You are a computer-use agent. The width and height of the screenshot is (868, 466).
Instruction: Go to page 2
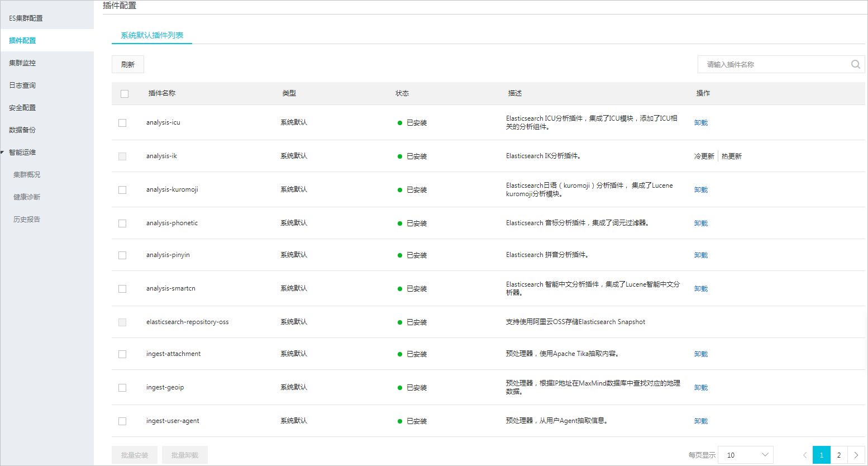839,455
